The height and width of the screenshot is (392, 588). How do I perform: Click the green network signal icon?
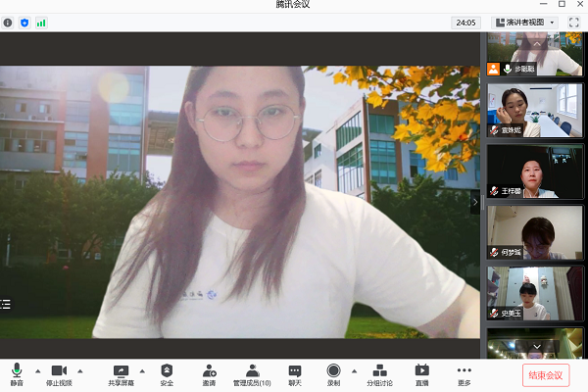click(x=41, y=22)
